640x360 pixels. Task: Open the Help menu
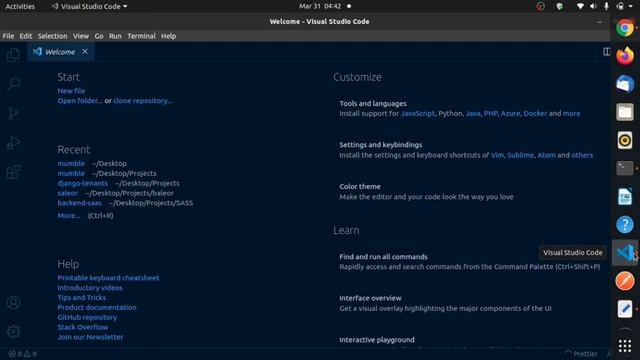[x=168, y=36]
